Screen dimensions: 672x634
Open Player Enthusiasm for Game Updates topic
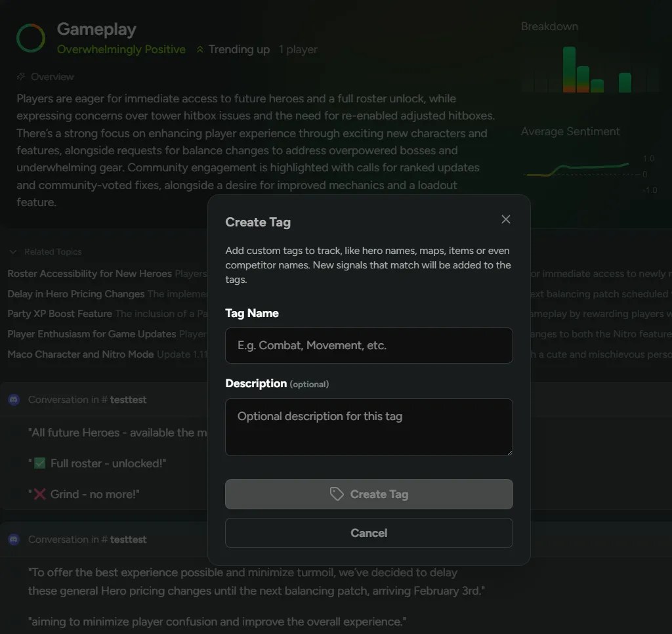92,334
